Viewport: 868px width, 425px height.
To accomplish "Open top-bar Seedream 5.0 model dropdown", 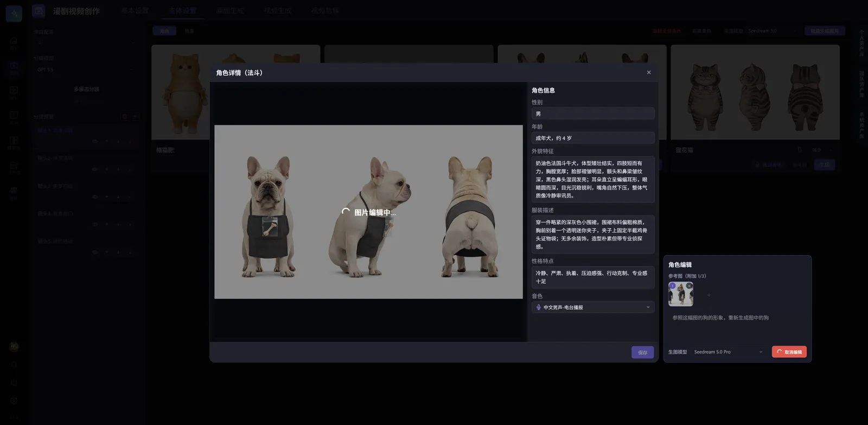I will [773, 31].
